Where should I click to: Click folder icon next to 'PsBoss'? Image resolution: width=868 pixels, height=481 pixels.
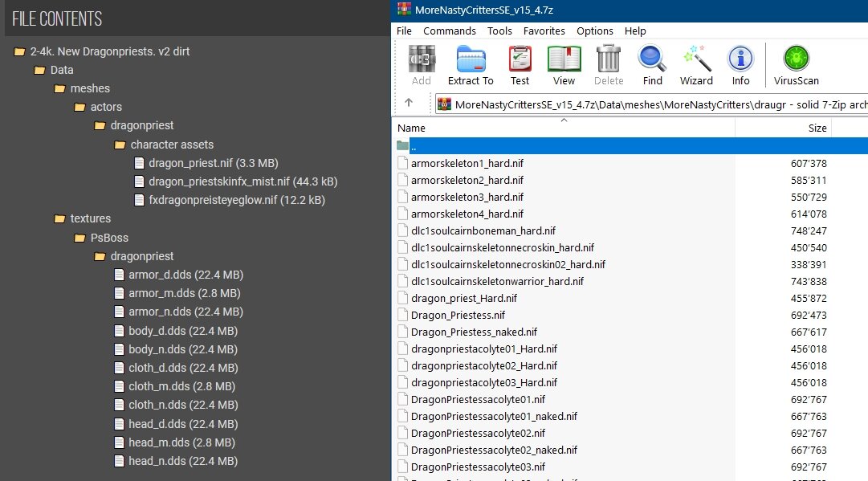(79, 238)
